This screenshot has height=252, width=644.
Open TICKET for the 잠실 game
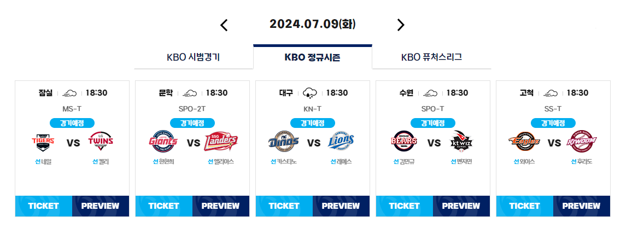tap(44, 206)
